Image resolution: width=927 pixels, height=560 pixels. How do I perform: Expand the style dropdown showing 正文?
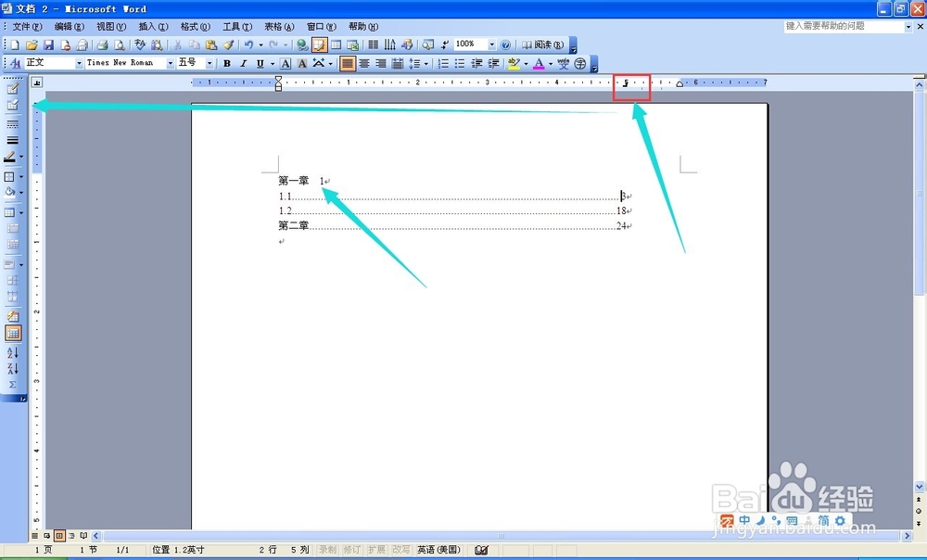[79, 63]
